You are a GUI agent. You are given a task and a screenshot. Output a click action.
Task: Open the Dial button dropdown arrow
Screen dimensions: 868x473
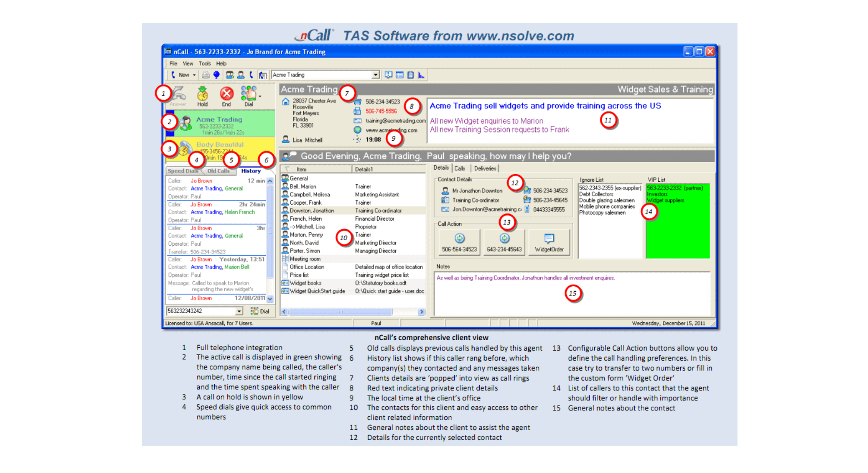pos(260,96)
